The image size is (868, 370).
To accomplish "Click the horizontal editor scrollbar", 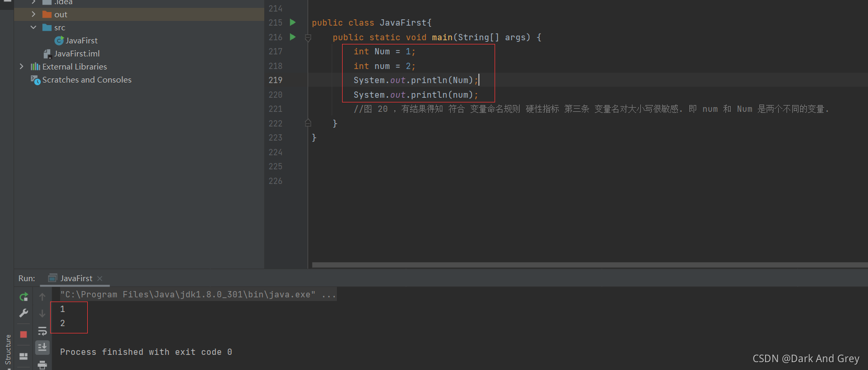I will [590, 265].
